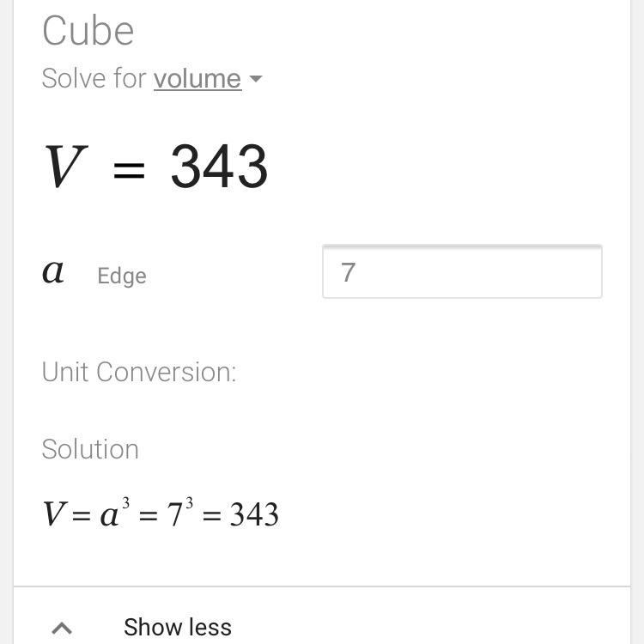Screen dimensions: 644x644
Task: Click the "Solution" section heading
Action: coord(90,449)
